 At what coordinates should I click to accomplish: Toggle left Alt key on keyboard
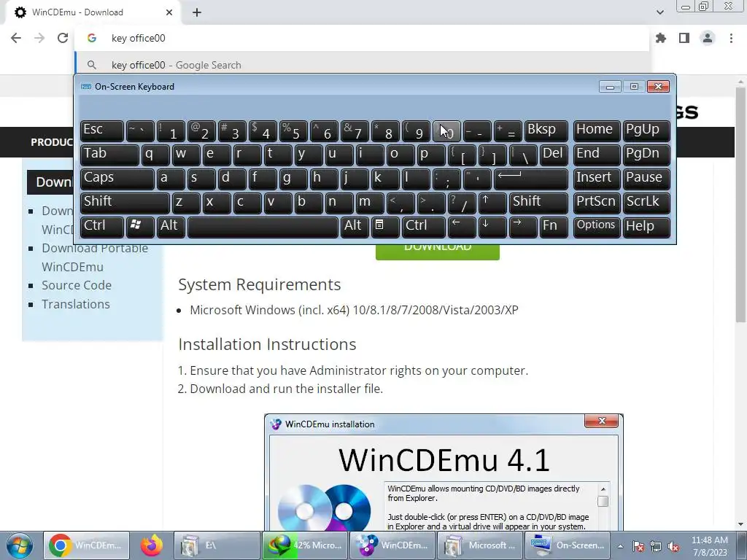coord(171,226)
